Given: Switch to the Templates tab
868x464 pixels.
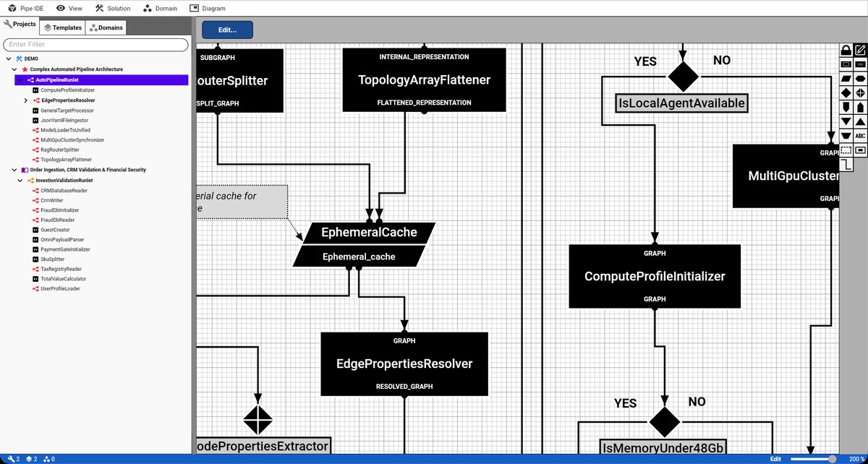Looking at the screenshot, I should (x=62, y=27).
